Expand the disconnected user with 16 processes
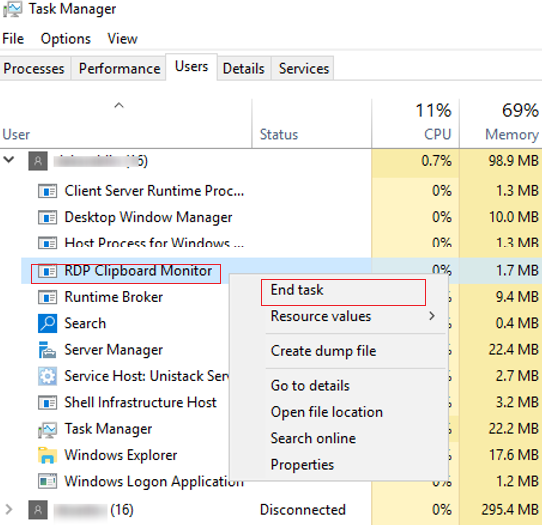 (9, 509)
